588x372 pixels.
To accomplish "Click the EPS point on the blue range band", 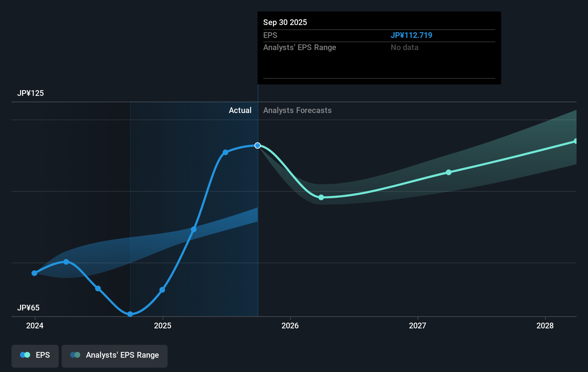I will pyautogui.click(x=194, y=229).
